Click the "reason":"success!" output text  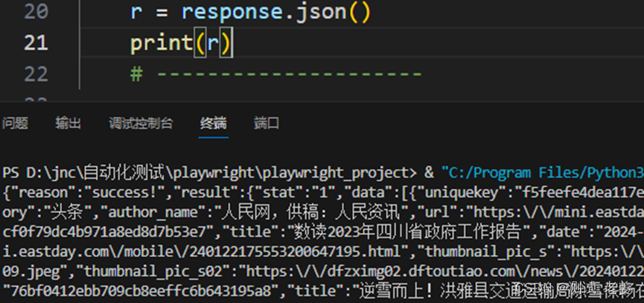click(88, 193)
